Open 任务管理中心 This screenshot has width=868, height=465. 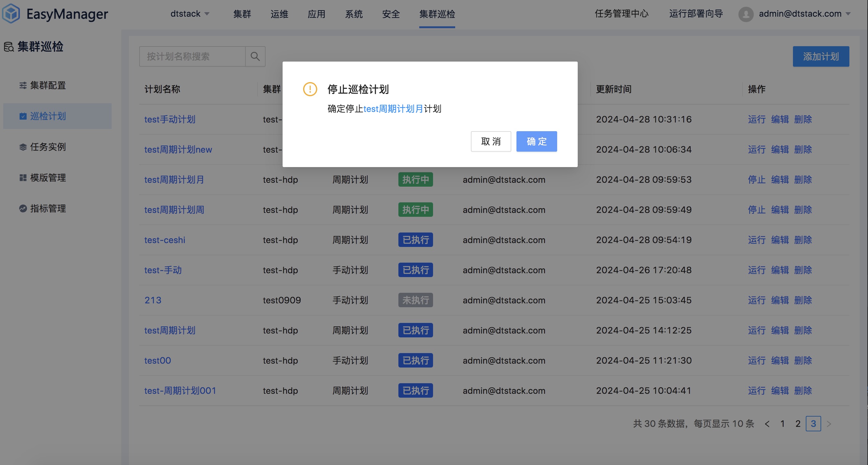(621, 14)
